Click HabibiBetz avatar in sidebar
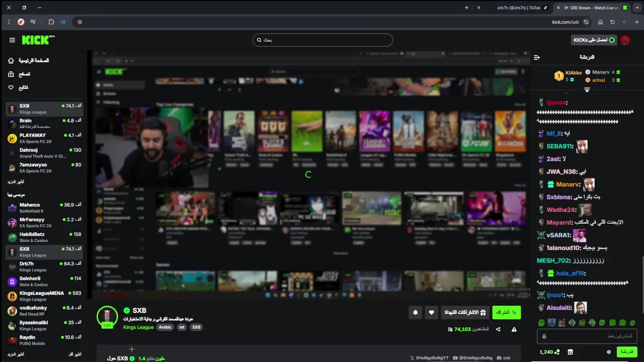 [12, 237]
